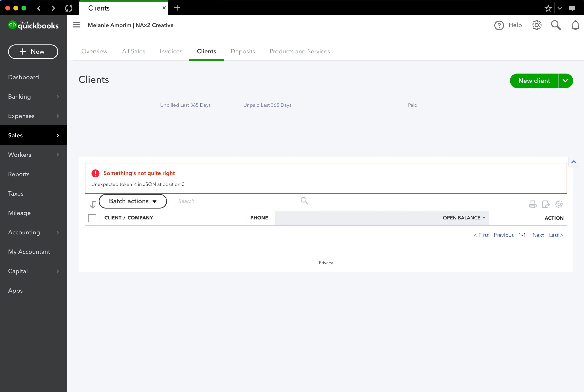Click the client Search field
The image size is (584, 392).
pos(238,201)
